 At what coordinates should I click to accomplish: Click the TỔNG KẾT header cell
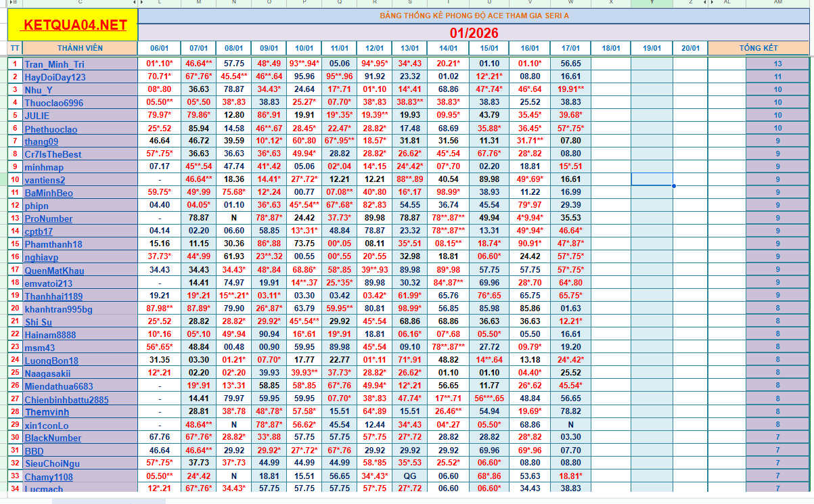click(758, 48)
